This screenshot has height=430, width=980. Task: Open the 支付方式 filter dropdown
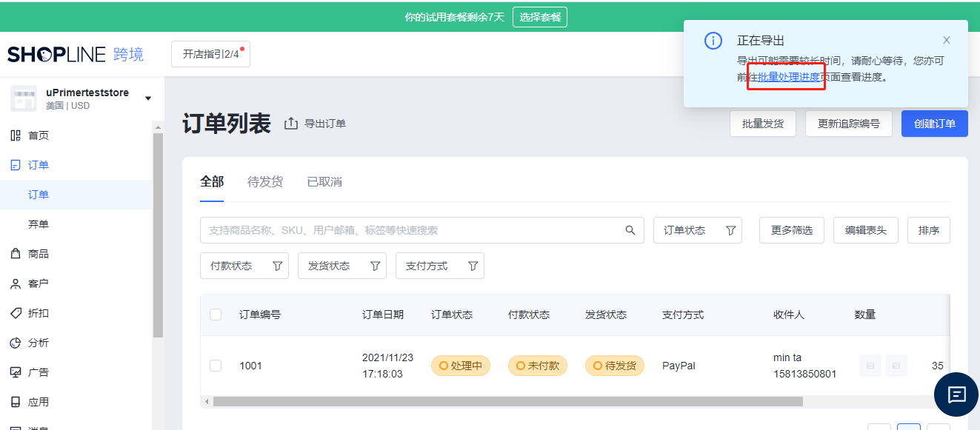(440, 266)
